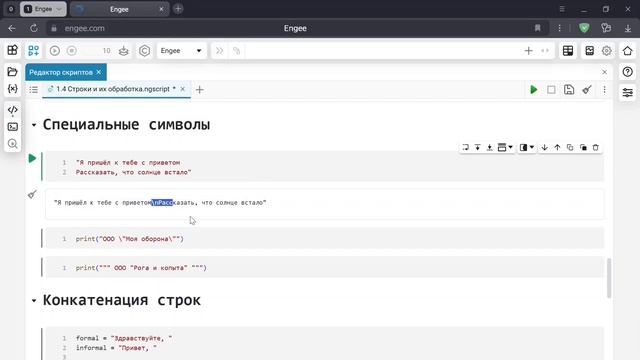Run the cell containing Я пришёл к тебе
Image resolution: width=640 pixels, height=360 pixels.
click(x=32, y=158)
